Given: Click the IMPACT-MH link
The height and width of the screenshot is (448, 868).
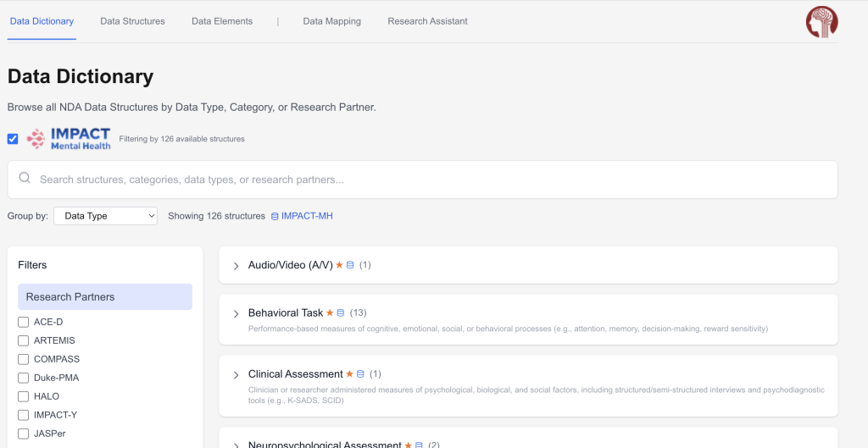Looking at the screenshot, I should coord(307,217).
